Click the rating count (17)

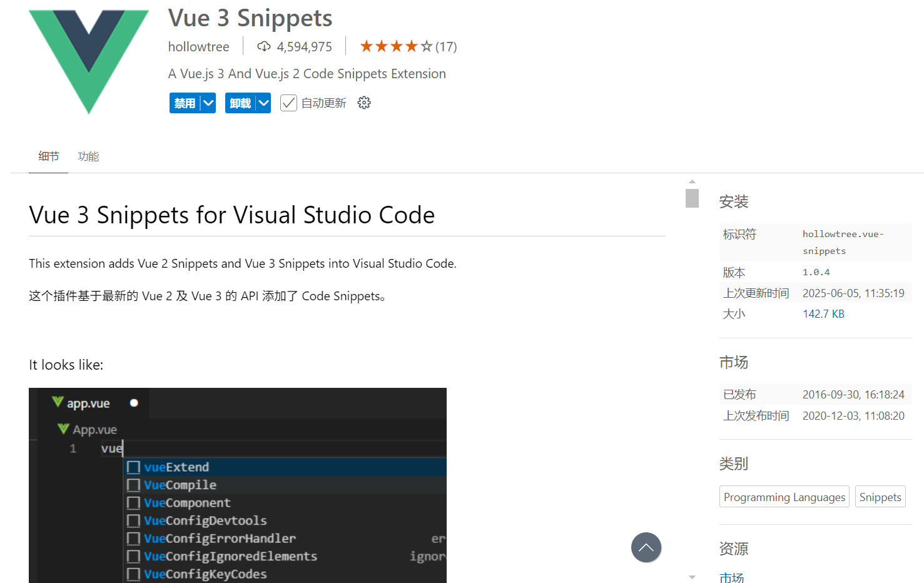click(446, 47)
